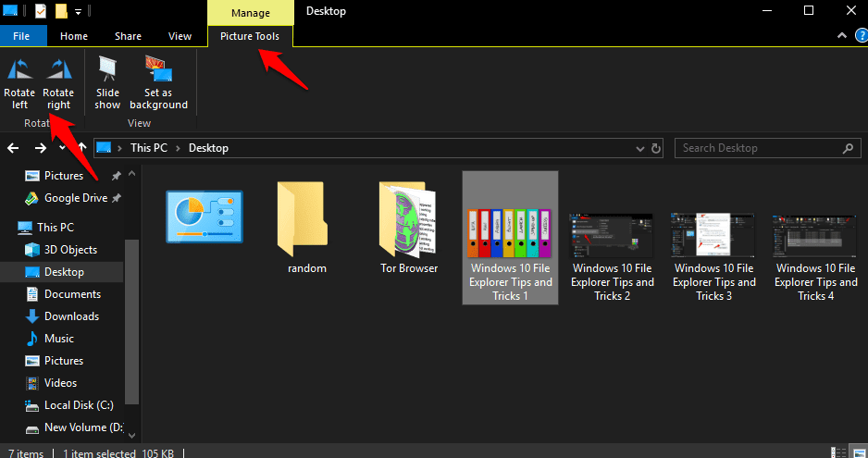Click This PC in address breadcrumb

pyautogui.click(x=148, y=148)
